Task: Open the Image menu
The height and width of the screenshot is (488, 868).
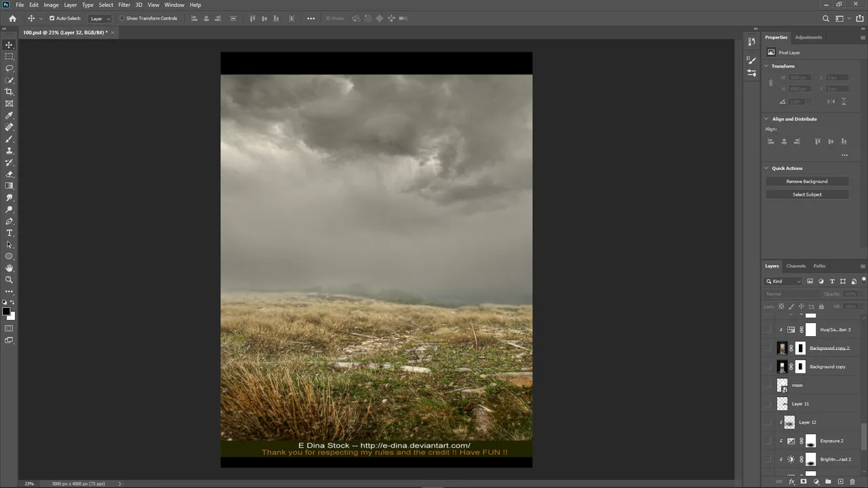Action: click(52, 5)
